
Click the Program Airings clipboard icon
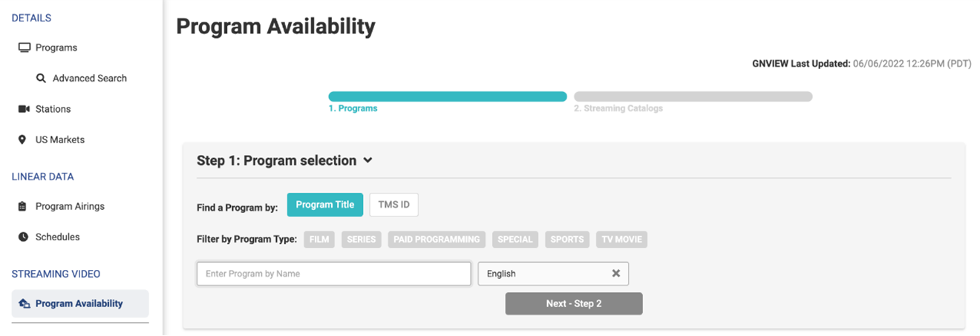click(23, 206)
